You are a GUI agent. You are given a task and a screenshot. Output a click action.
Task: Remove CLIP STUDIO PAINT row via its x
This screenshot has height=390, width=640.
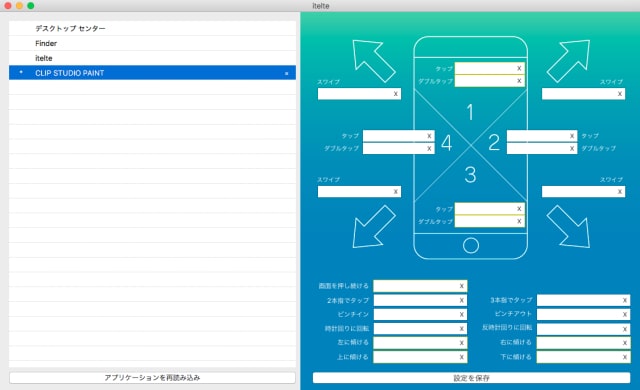coord(287,73)
